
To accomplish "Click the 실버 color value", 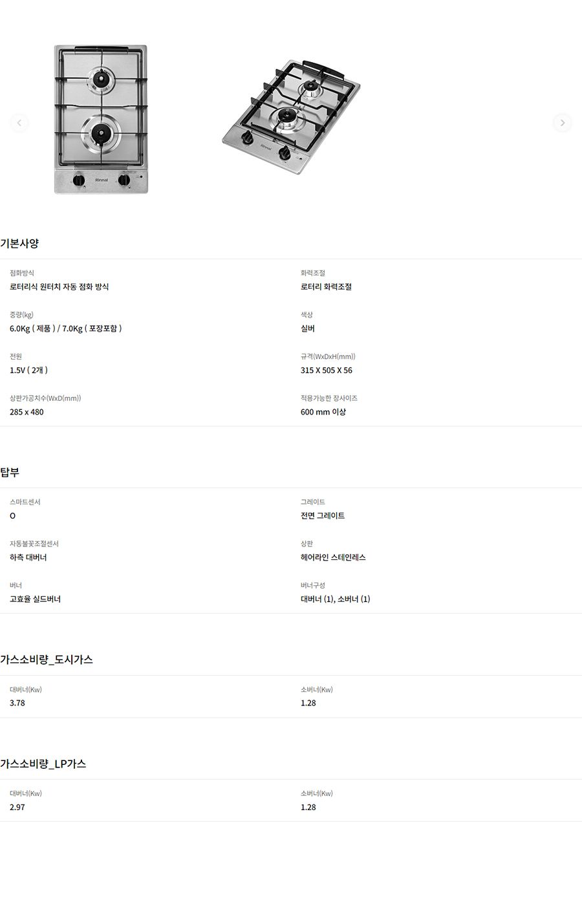I will (308, 328).
